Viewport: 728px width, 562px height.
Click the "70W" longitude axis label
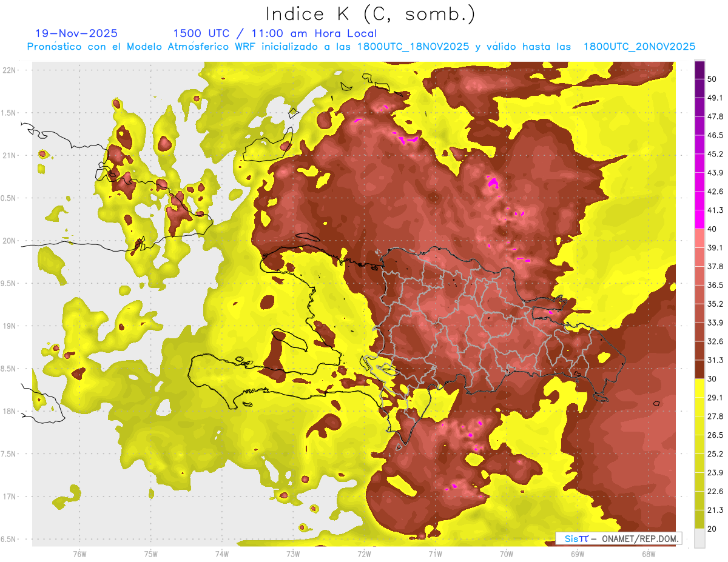[x=506, y=554]
